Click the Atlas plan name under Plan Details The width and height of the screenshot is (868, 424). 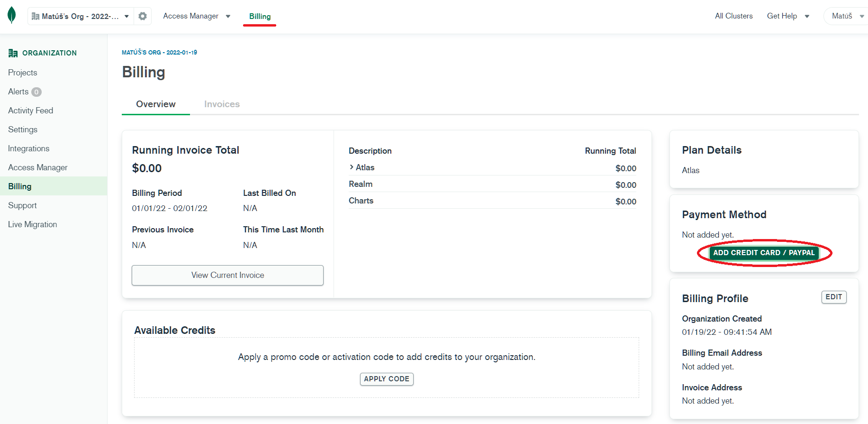coord(691,170)
